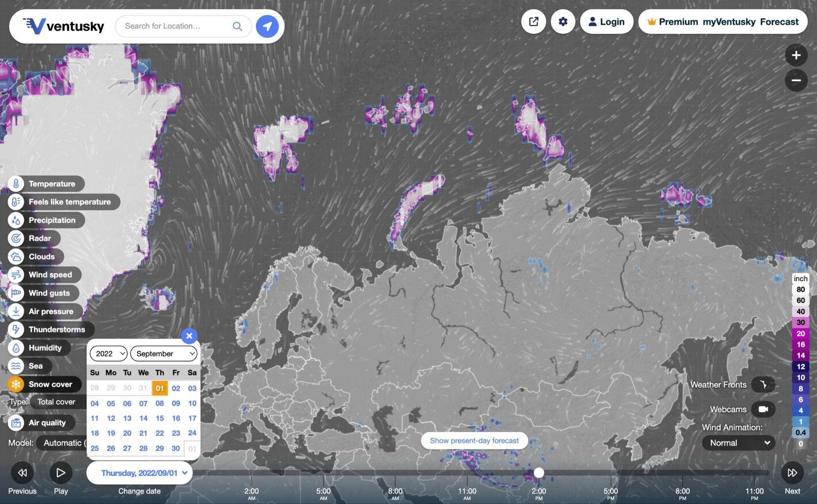Open the Sea layer
Screen dimensions: 817x504
(x=30, y=366)
